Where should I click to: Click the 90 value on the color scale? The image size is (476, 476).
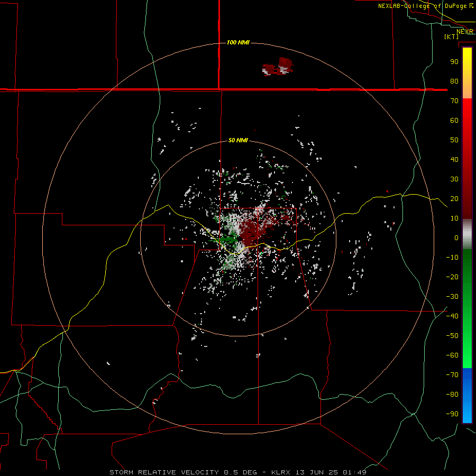454,62
